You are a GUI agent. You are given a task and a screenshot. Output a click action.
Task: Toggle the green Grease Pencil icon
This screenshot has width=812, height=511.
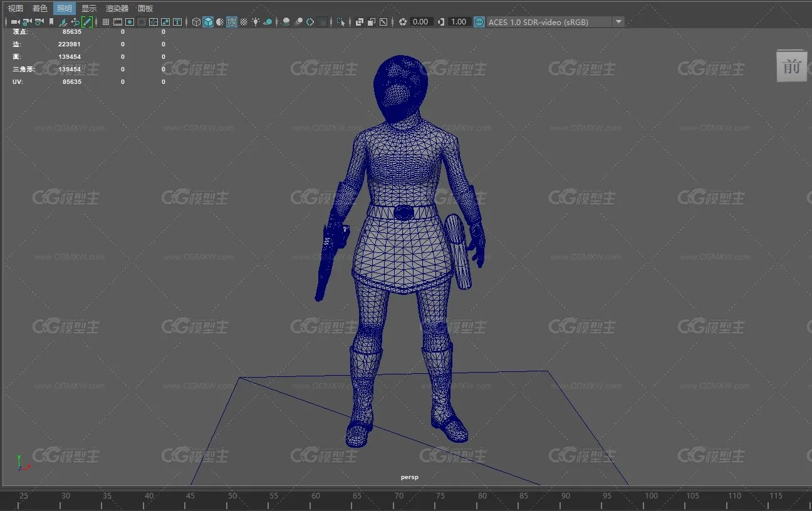click(x=87, y=22)
